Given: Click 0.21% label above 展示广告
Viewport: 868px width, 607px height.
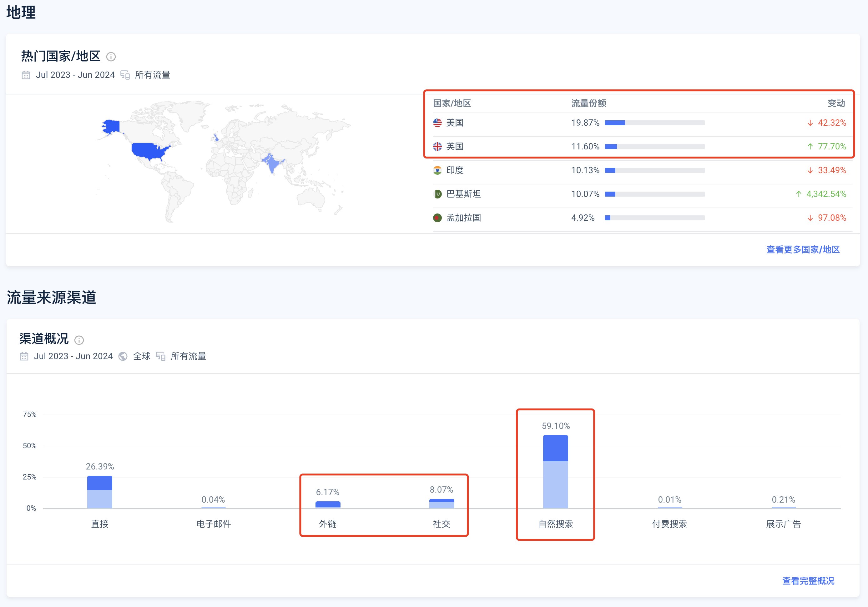Looking at the screenshot, I should click(x=783, y=500).
